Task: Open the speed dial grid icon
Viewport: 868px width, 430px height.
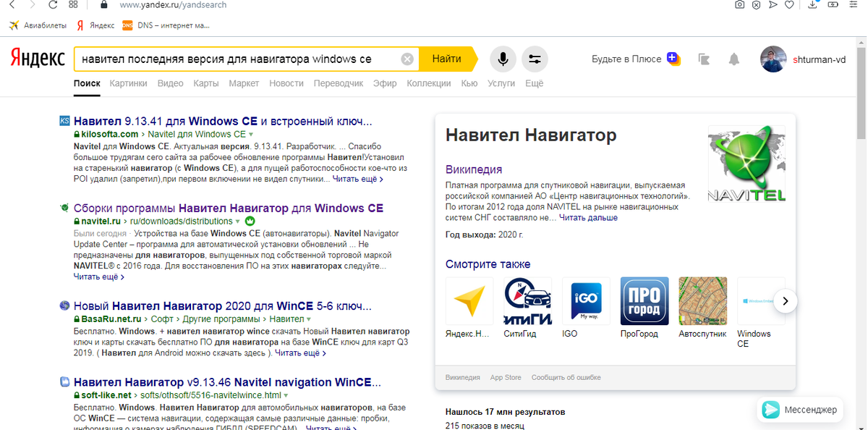Action: tap(74, 4)
